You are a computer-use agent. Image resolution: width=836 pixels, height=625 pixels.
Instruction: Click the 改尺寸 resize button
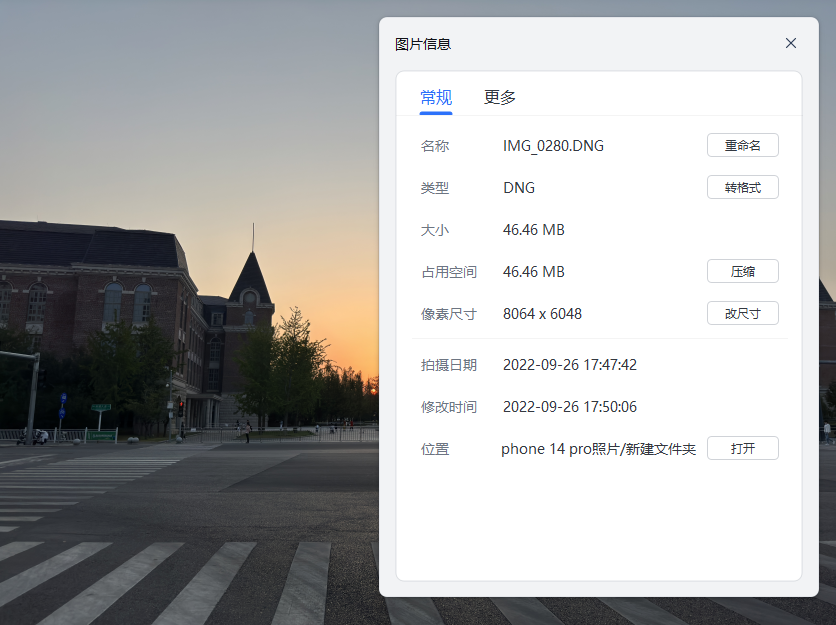[x=743, y=314]
